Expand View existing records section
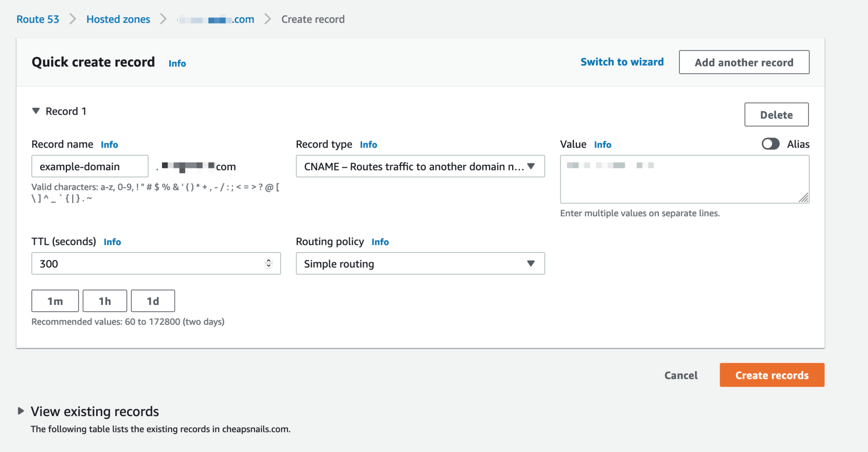Viewport: 868px width, 452px height. pyautogui.click(x=21, y=411)
